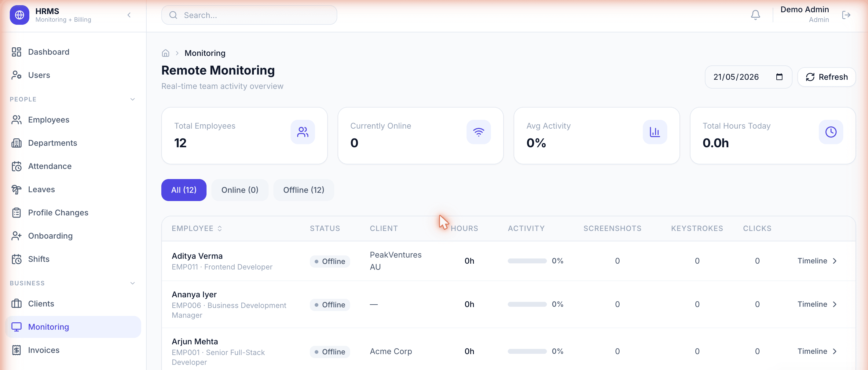Click the Onboarding user-plus icon
868x370 pixels.
16,236
